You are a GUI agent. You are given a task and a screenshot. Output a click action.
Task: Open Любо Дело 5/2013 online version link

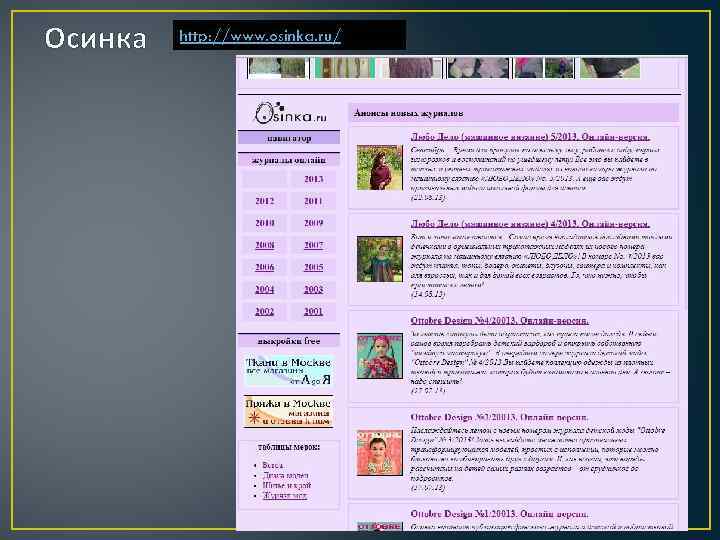530,137
